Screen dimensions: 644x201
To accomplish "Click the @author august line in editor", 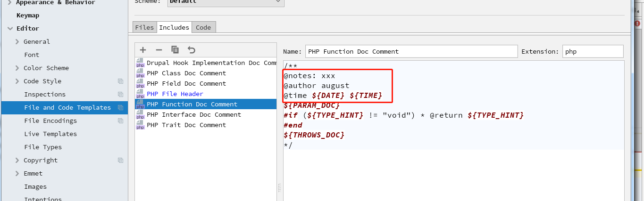I will click(x=317, y=86).
